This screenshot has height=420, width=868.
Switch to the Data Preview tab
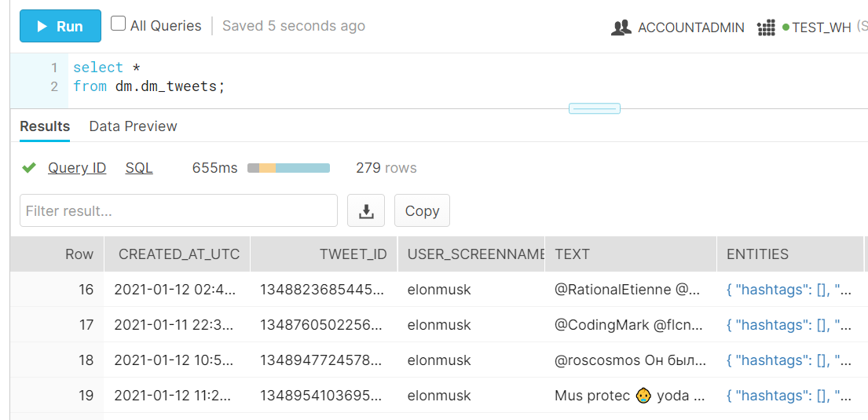click(x=134, y=126)
